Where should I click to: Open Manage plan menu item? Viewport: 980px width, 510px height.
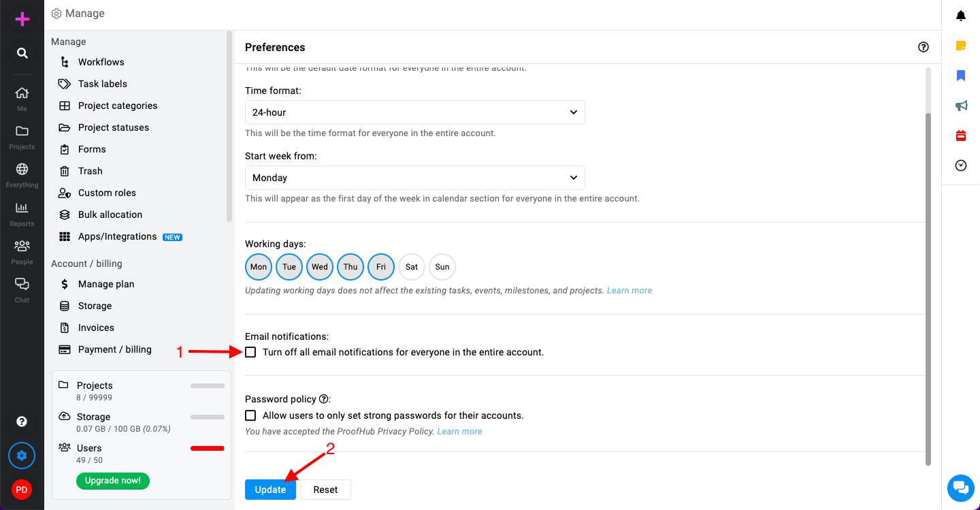(x=106, y=284)
